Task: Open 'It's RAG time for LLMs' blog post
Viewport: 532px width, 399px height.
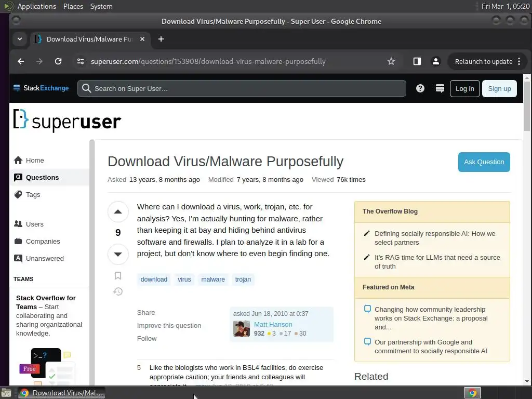Action: (437, 262)
